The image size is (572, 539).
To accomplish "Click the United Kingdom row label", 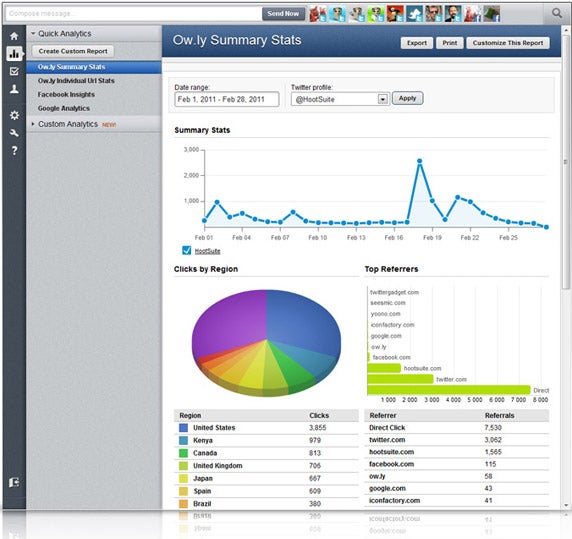I will (217, 466).
